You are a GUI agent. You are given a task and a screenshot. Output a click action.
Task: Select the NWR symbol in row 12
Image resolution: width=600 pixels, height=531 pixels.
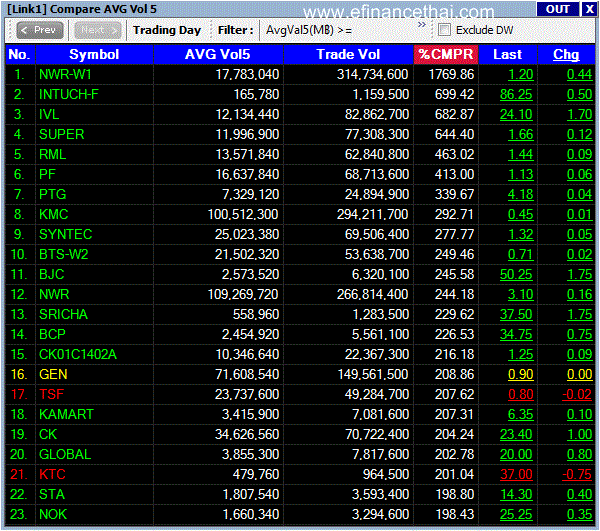[54, 294]
